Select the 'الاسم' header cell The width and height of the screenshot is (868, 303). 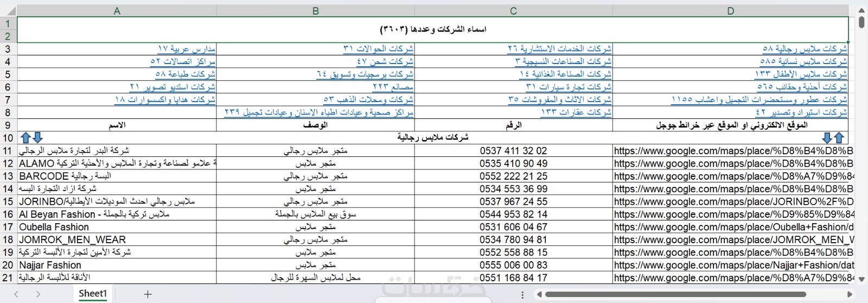[117, 125]
